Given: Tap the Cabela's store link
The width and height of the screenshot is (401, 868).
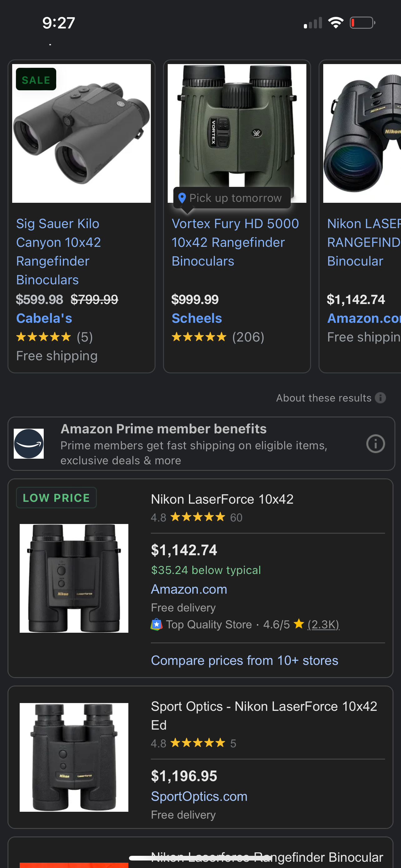Looking at the screenshot, I should pyautogui.click(x=44, y=318).
